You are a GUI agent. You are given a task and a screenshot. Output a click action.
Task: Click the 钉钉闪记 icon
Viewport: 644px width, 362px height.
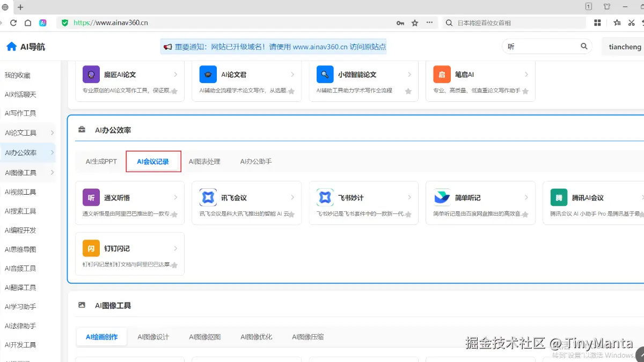[91, 248]
